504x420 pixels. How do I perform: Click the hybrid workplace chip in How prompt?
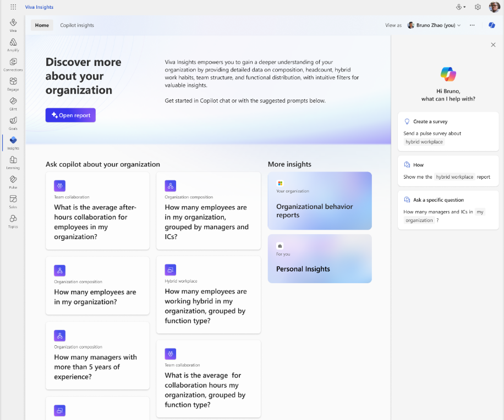pyautogui.click(x=454, y=177)
